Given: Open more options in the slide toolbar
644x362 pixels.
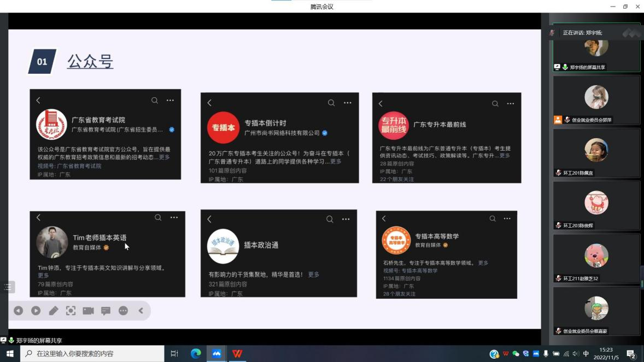Looking at the screenshot, I should coord(123,311).
